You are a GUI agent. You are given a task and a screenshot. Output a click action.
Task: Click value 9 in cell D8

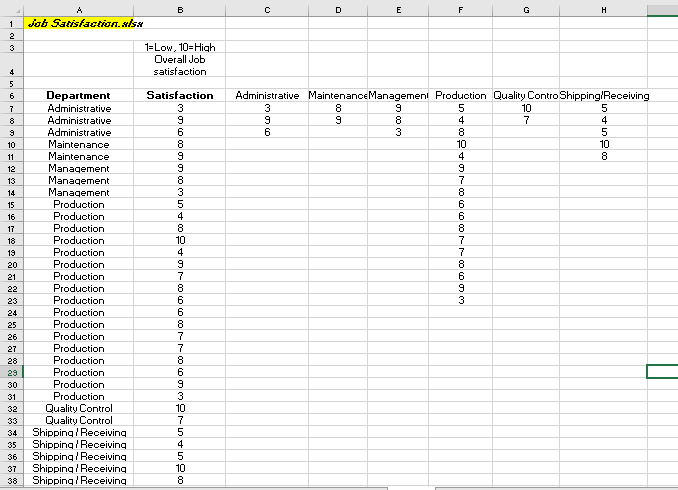click(338, 120)
